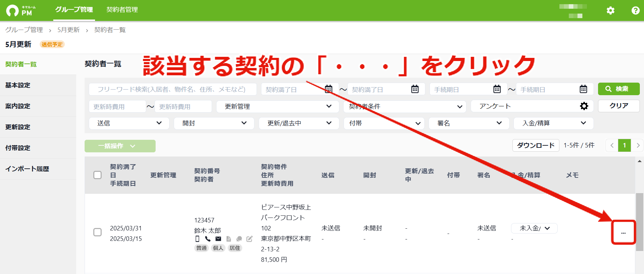Image resolution: width=644 pixels, height=274 pixels.
Task: Expand the 一括操作 bulk action menu
Action: (120, 146)
